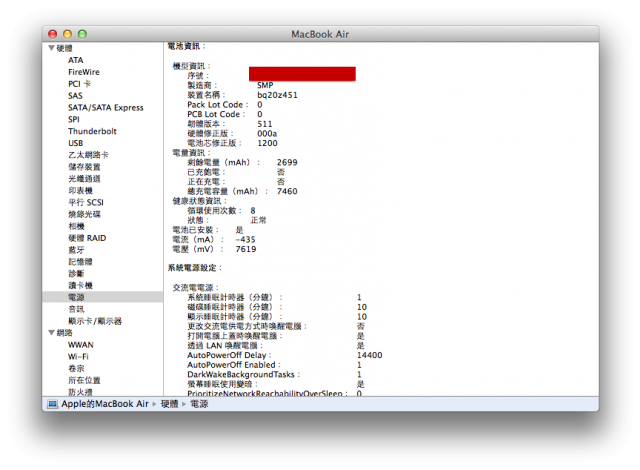The image size is (640, 470).
Task: Select 記憶體 memory entry
Action: coord(80,262)
